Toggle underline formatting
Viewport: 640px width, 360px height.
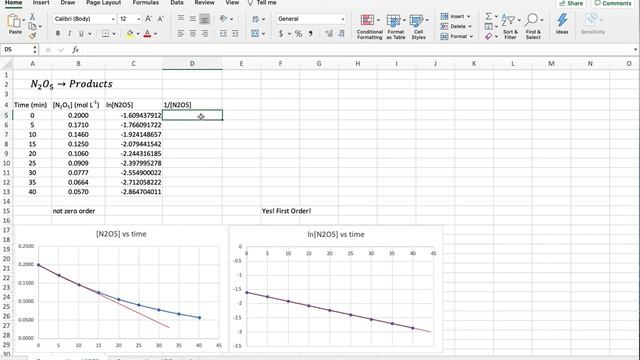[x=81, y=33]
